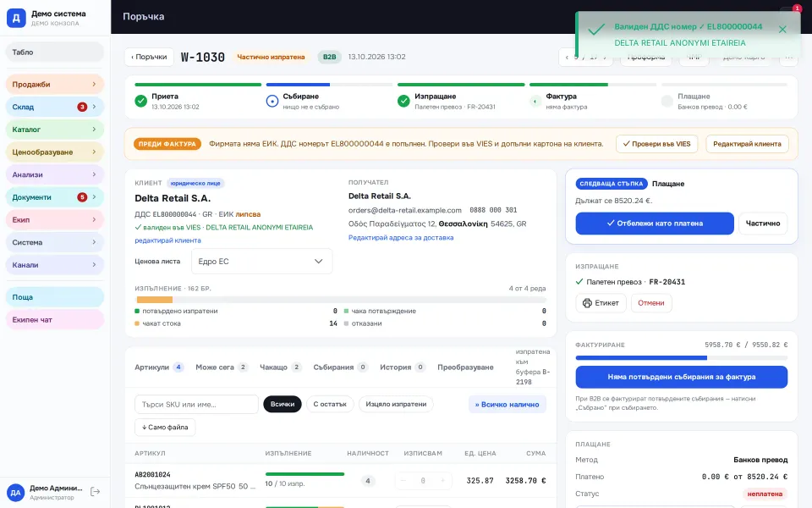This screenshot has width=812, height=508.
Task: Click the green check icon for Приета step
Action: (x=141, y=101)
